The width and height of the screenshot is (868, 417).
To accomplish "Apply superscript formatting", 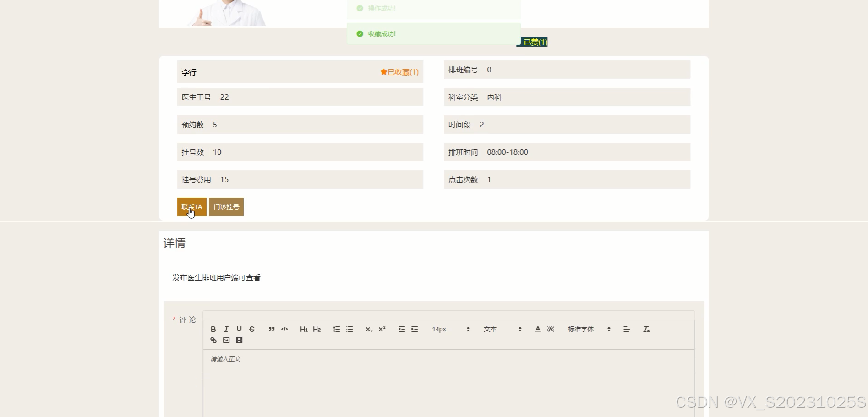I will coord(382,329).
